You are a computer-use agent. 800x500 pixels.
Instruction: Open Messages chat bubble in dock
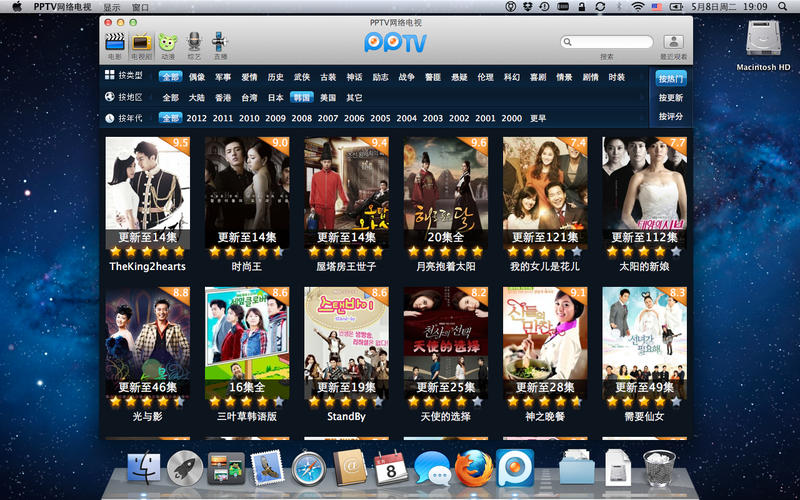[432, 468]
